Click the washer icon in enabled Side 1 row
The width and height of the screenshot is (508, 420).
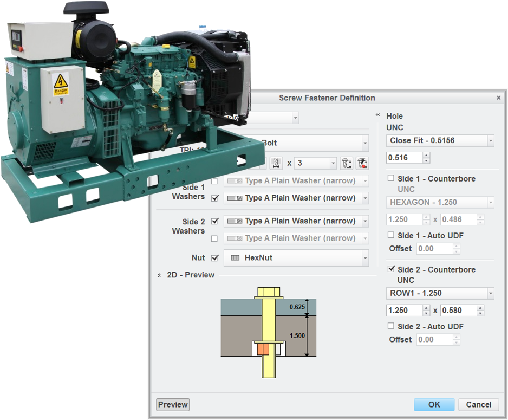click(235, 198)
